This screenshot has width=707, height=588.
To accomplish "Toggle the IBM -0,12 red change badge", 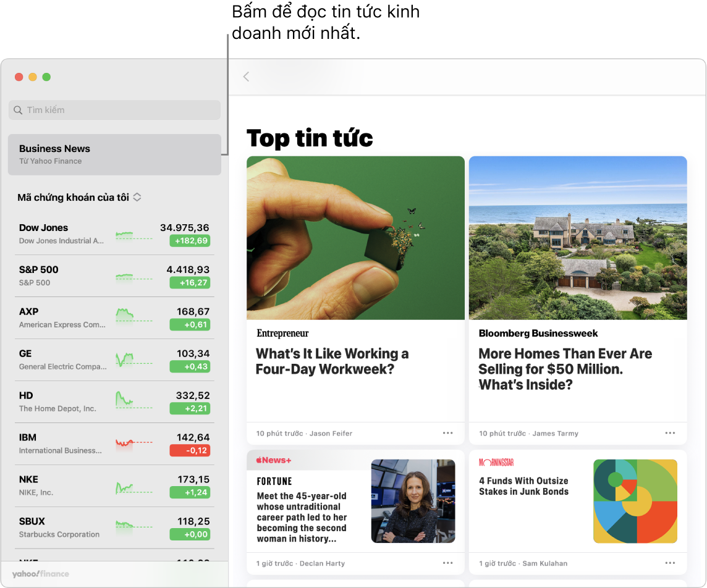I will coord(190,450).
